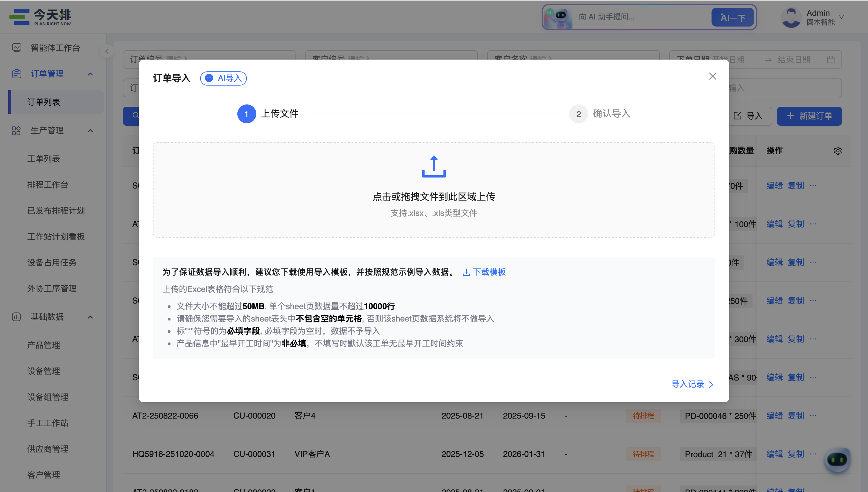The width and height of the screenshot is (868, 492).
Task: Click 编辑 in the AT2-250822-0066 row
Action: point(774,416)
